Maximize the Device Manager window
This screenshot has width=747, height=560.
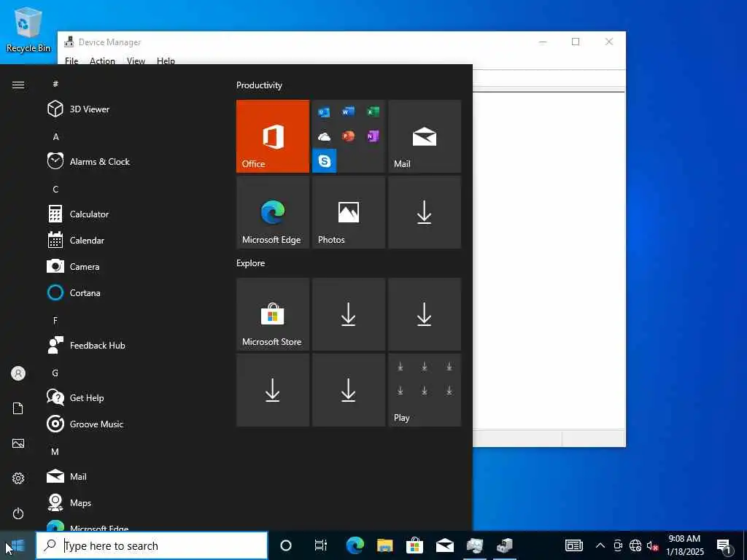coord(576,42)
